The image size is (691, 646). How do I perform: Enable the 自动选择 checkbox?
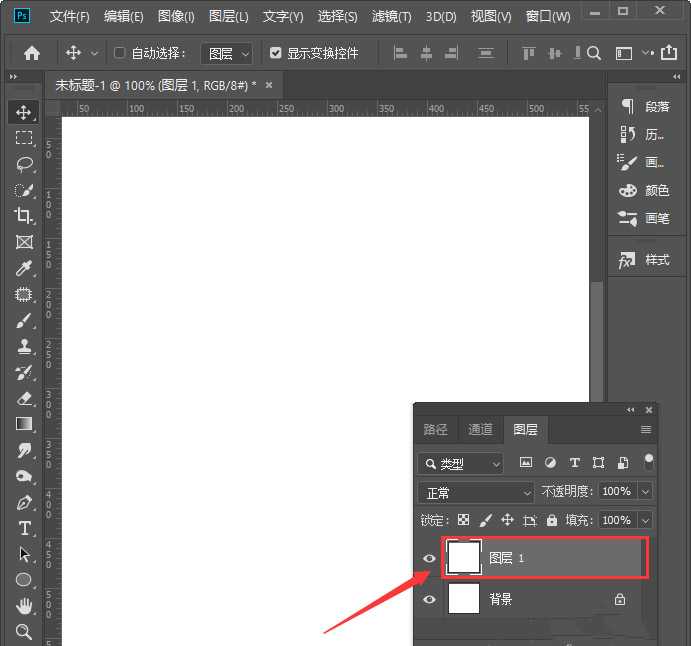pos(120,53)
